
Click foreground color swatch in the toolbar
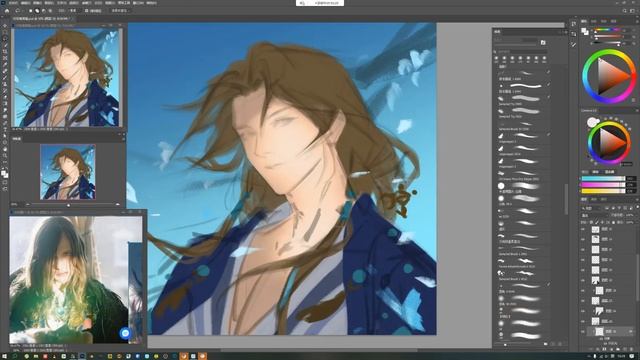click(x=4, y=173)
